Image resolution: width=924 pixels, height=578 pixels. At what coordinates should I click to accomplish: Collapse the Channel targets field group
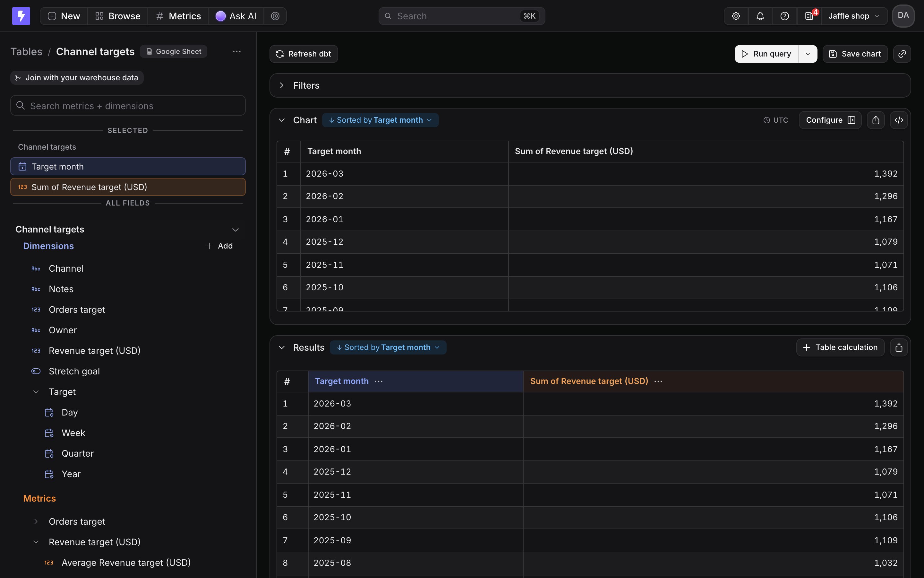pyautogui.click(x=235, y=229)
